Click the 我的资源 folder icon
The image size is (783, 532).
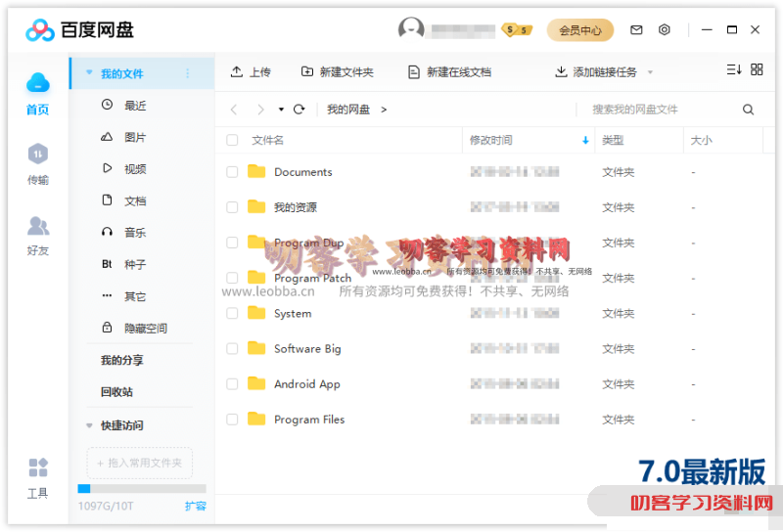click(x=256, y=206)
